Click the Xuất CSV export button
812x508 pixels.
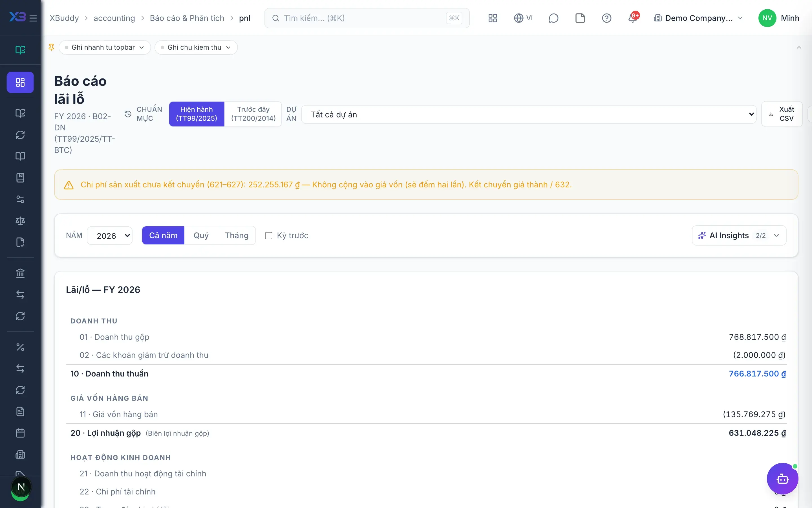click(x=782, y=114)
